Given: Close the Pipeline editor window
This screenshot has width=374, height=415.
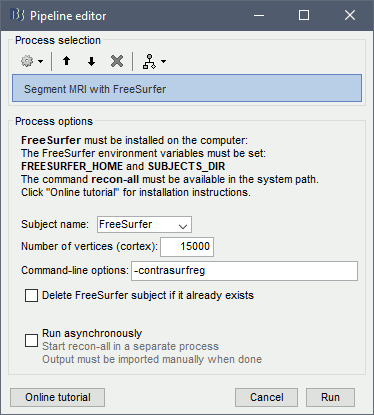Looking at the screenshot, I should [350, 15].
